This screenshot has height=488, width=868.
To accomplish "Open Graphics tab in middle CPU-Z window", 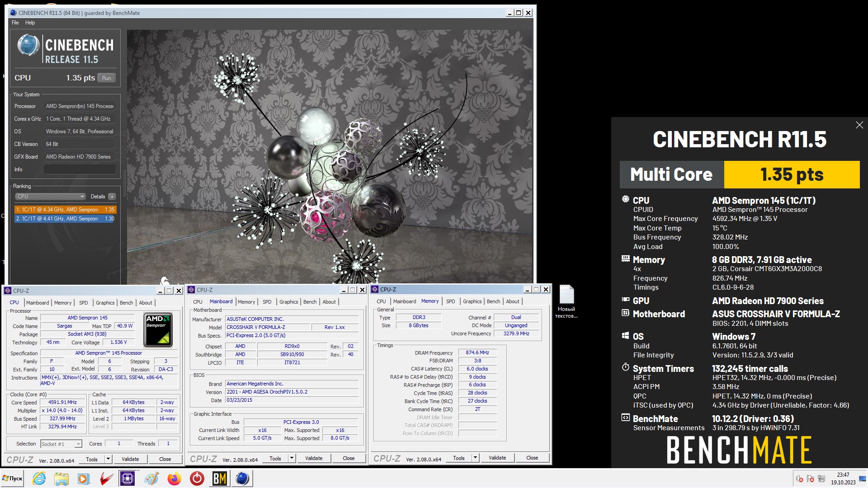I will tap(288, 302).
